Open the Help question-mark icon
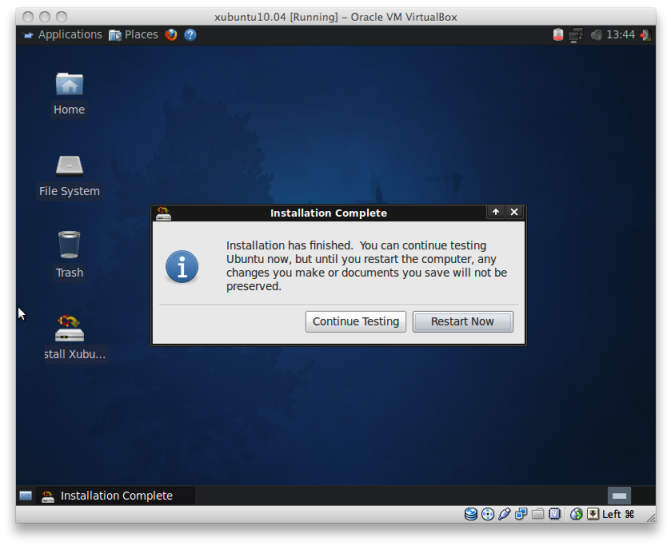The width and height of the screenshot is (671, 546). coord(190,35)
